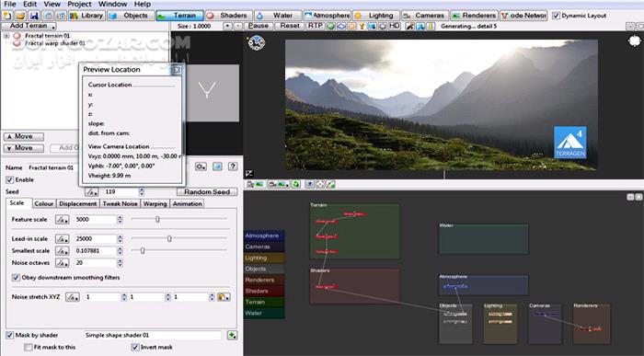This screenshot has width=644, height=356.
Task: Click the save project floppy icon
Action: tap(34, 16)
